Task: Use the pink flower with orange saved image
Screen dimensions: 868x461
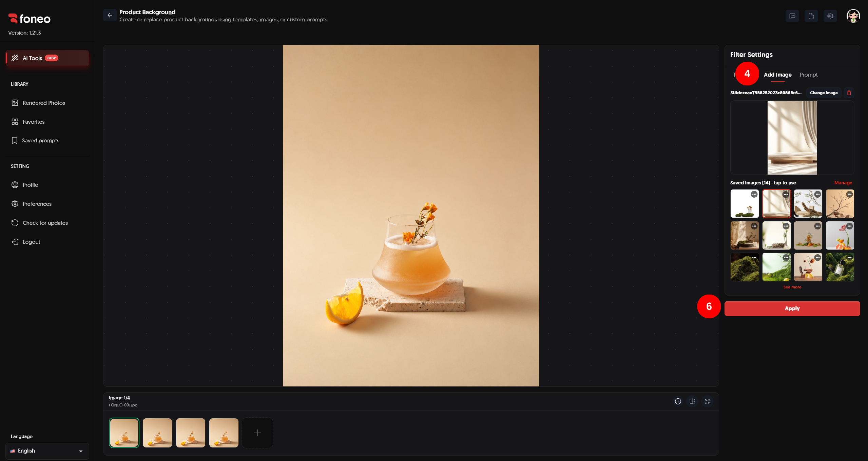Action: [840, 235]
